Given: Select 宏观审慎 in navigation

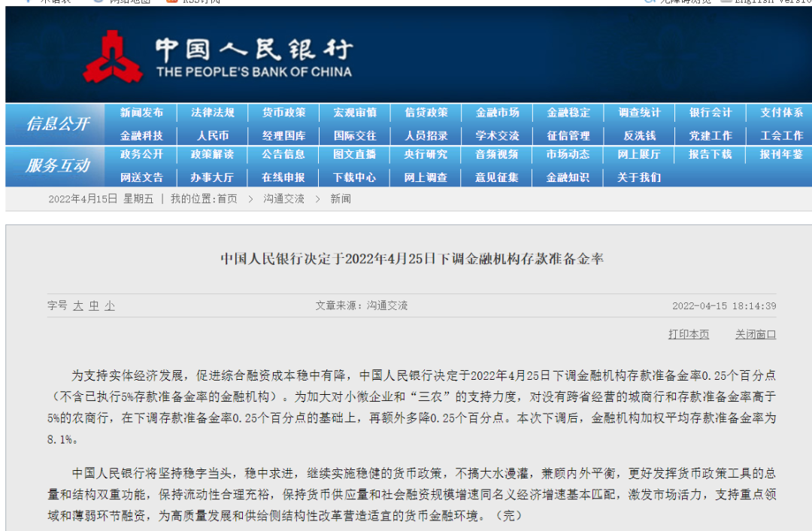Looking at the screenshot, I should 355,112.
